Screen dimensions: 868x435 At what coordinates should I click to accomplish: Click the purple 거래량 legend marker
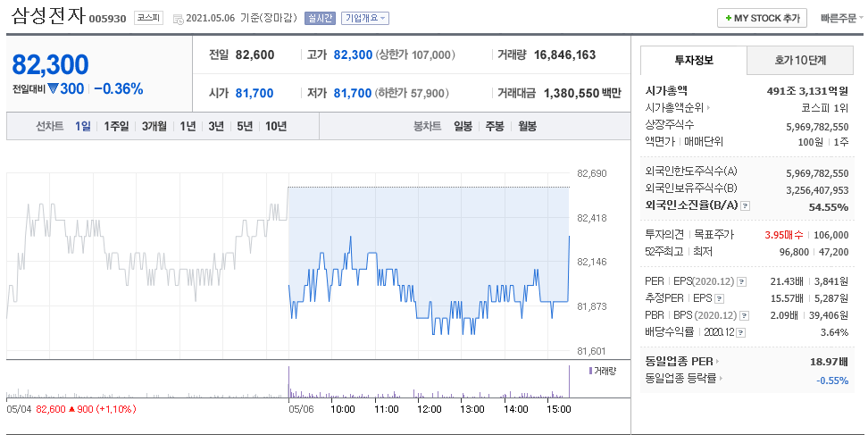[x=590, y=371]
